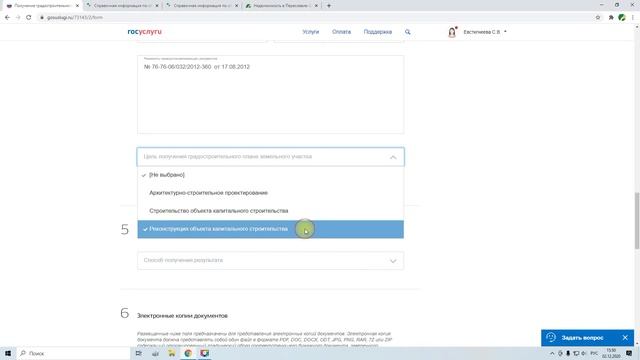Open 'Поддержка' in the site header
Viewport: 640px width, 360px height.
coord(378,32)
